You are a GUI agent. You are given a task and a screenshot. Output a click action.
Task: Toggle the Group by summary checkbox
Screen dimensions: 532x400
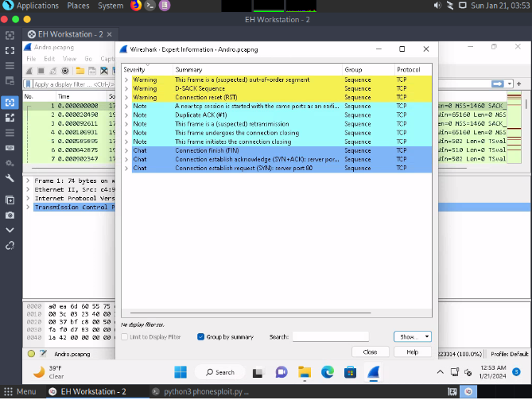point(201,336)
